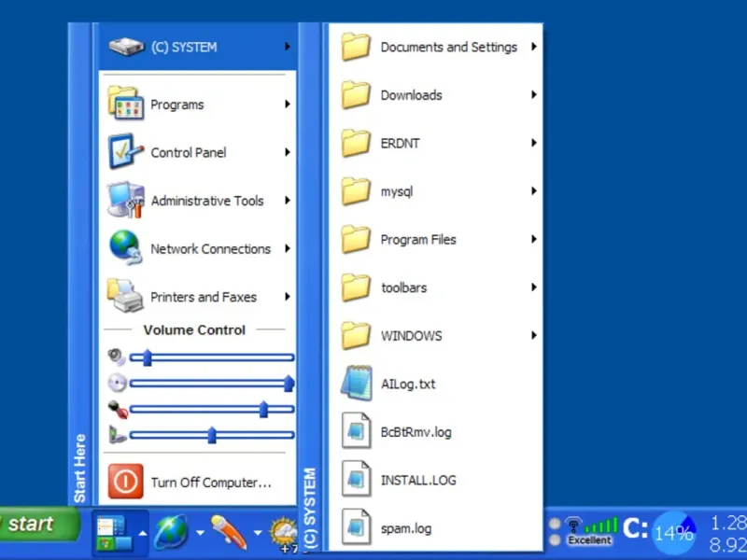Click the toolbars folder name

pos(403,287)
